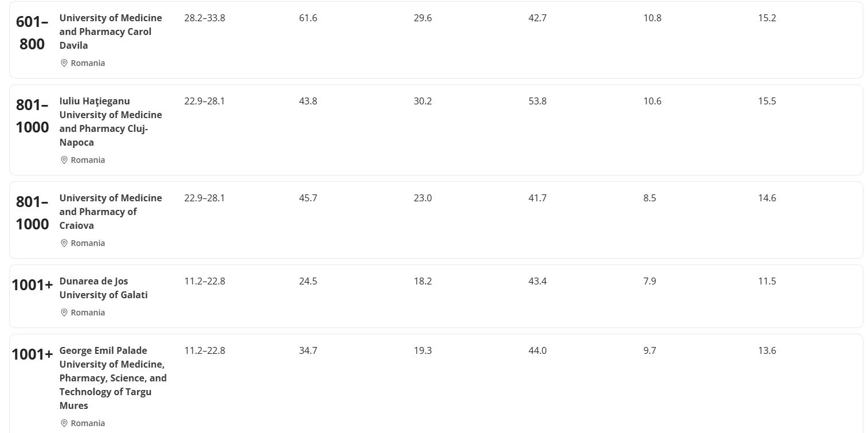The image size is (868, 433).
Task: Open George Emil Palade University of Targu Mures
Action: point(112,378)
